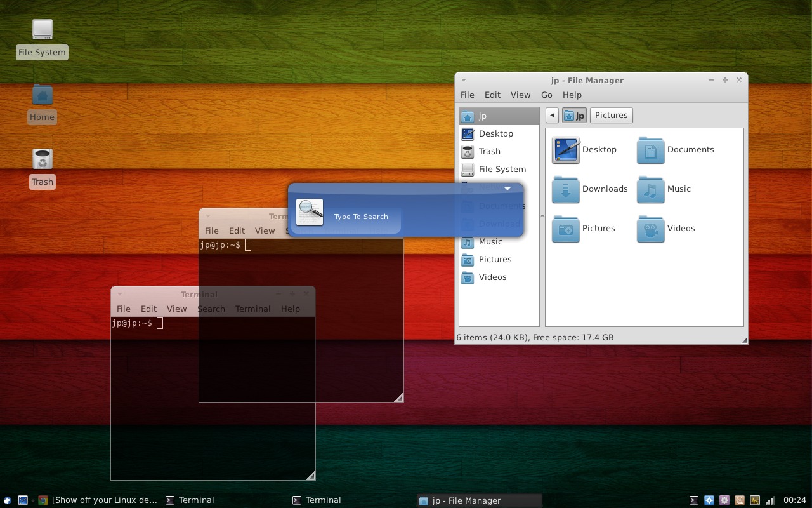
Task: Open the Help menu in File Manager
Action: click(x=572, y=95)
